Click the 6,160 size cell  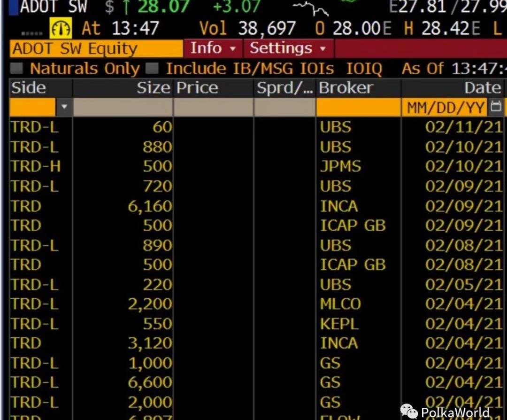pos(150,206)
